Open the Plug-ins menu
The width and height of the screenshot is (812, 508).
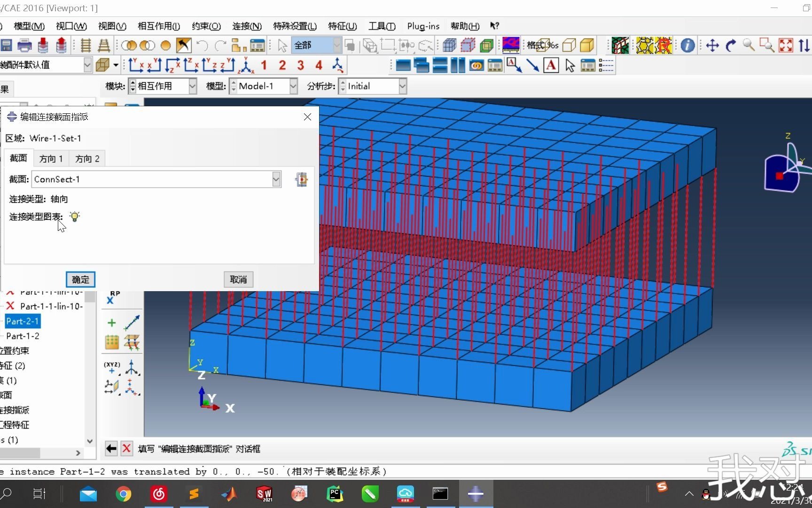423,26
